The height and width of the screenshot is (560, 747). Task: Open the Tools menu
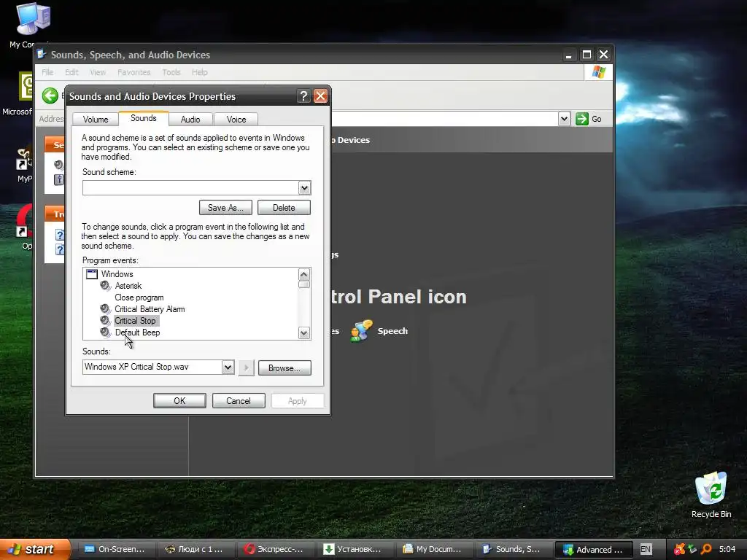point(171,72)
